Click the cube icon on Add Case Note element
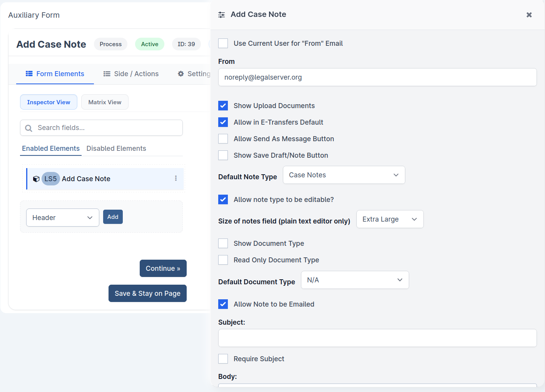This screenshot has width=545, height=392. click(x=36, y=179)
